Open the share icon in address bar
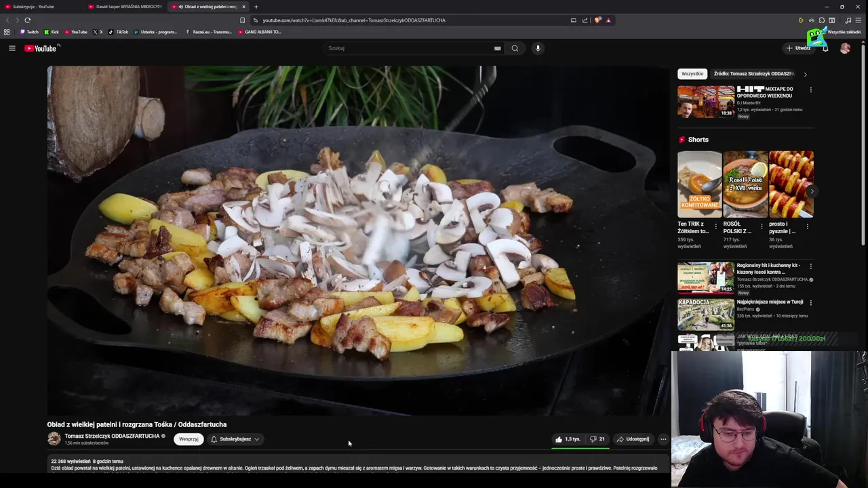868x488 pixels. (585, 20)
